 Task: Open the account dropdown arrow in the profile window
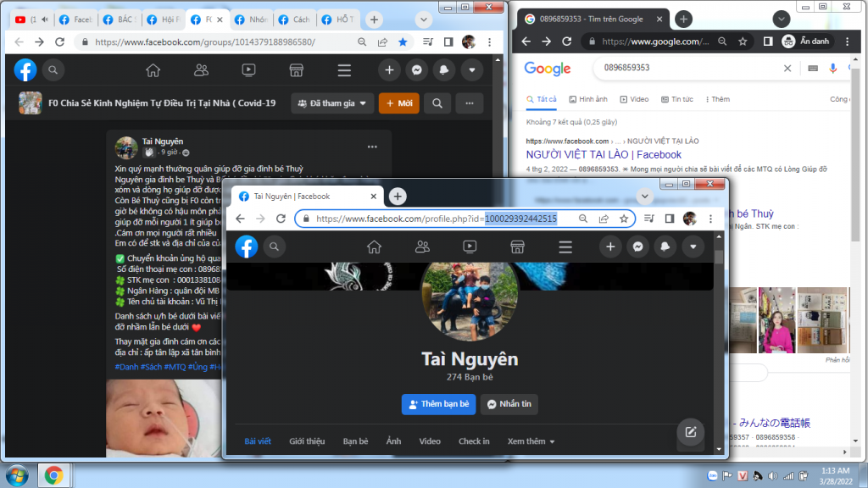693,247
